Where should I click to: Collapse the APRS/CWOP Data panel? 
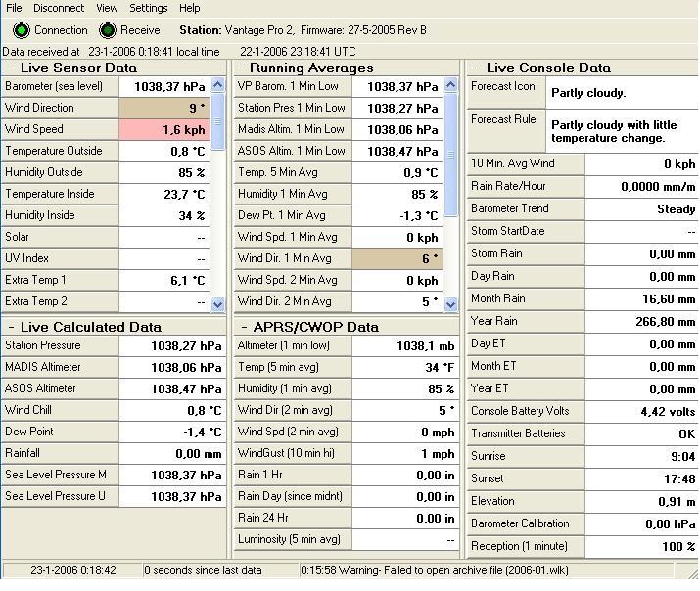(x=244, y=328)
